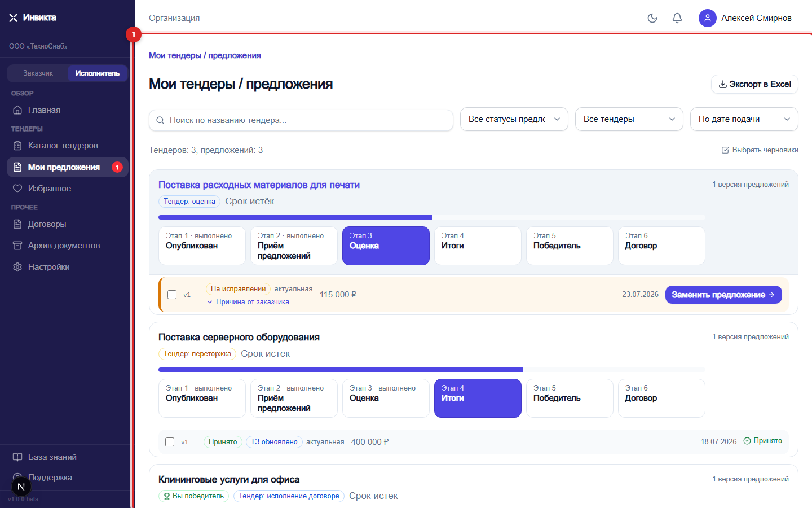812x508 pixels.
Task: Click the Тендер: переторжка tag
Action: click(x=197, y=354)
